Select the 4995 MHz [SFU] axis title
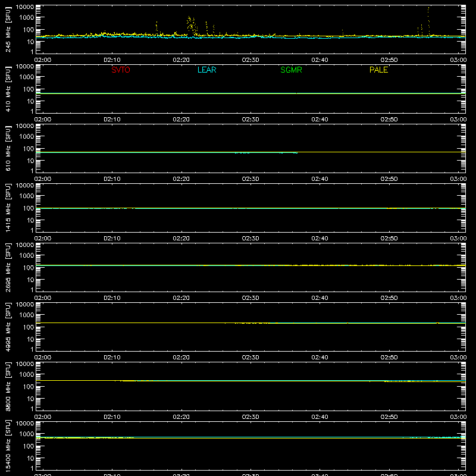The width and height of the screenshot is (476, 476). (8, 327)
